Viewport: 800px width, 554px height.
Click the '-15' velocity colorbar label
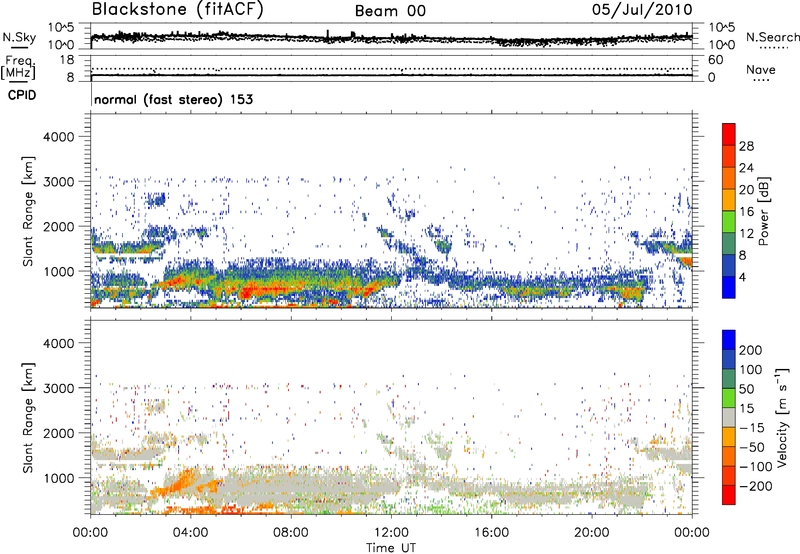[752, 428]
